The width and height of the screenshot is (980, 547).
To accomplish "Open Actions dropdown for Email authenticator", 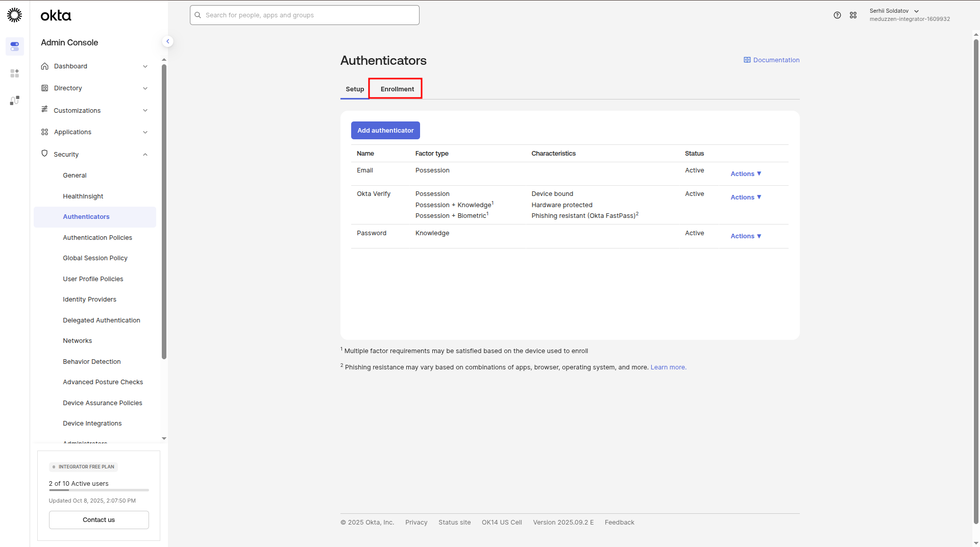I will (x=746, y=174).
